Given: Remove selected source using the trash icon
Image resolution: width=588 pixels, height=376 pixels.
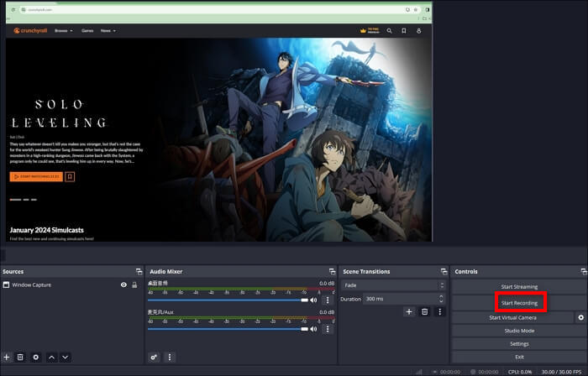Looking at the screenshot, I should pos(20,358).
